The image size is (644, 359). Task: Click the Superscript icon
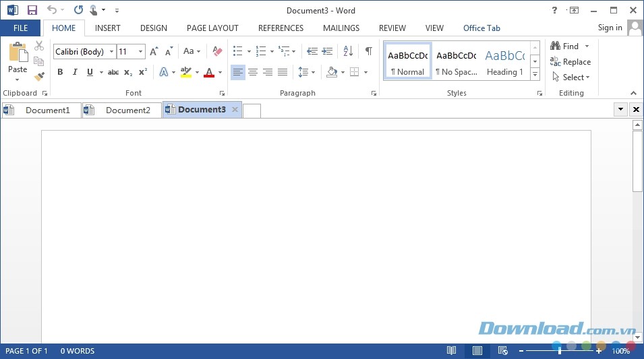tap(142, 72)
